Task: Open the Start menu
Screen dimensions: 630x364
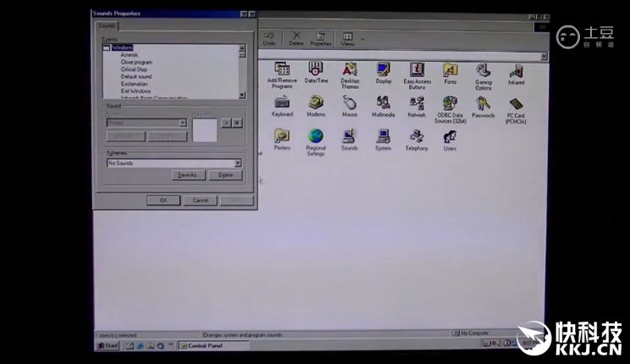Action: tap(108, 345)
